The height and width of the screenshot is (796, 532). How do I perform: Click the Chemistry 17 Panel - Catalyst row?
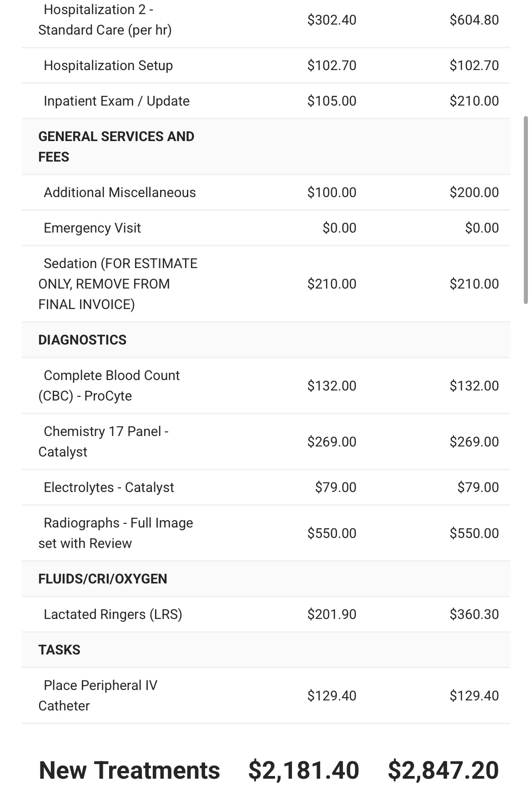click(266, 442)
